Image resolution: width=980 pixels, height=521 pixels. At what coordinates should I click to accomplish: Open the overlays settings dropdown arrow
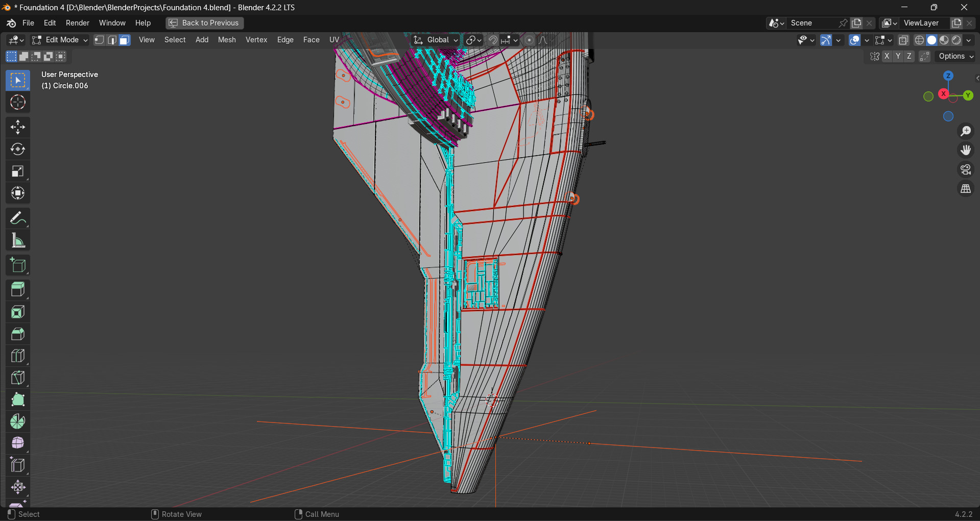click(x=867, y=40)
